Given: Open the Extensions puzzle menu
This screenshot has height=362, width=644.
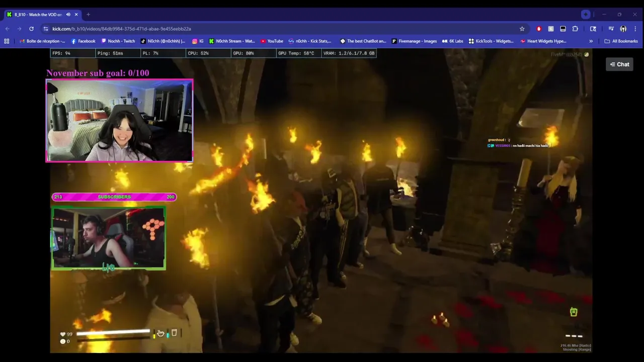Looking at the screenshot, I should point(575,29).
